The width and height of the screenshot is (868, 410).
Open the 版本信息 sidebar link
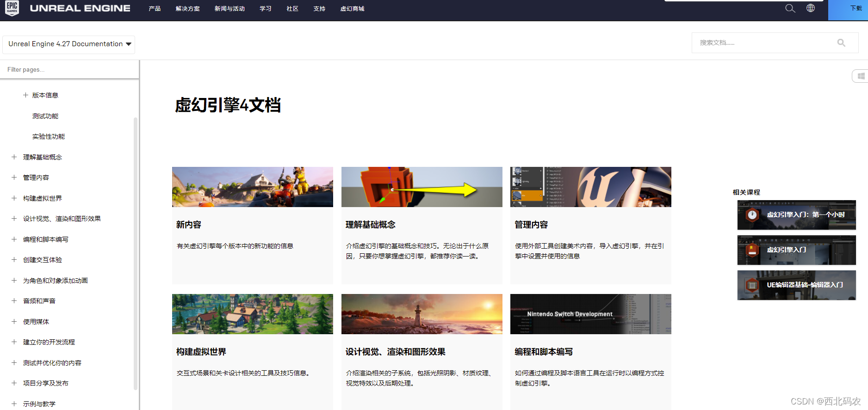tap(45, 95)
